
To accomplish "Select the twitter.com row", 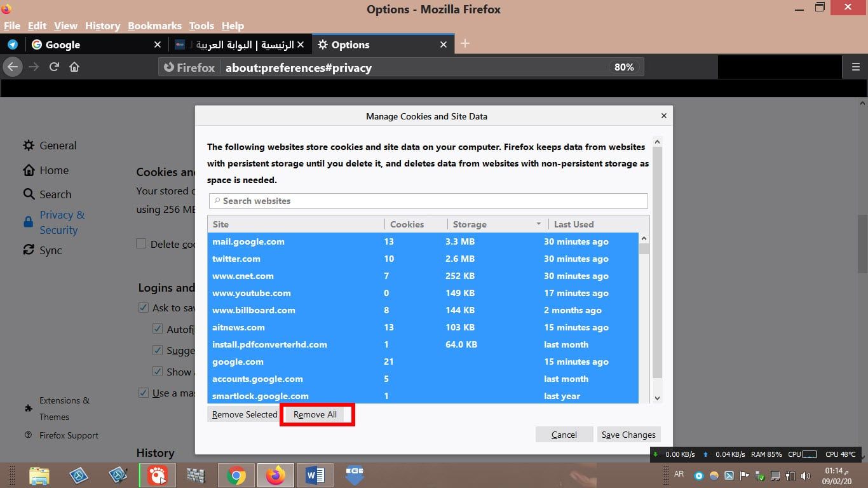I will coord(423,259).
